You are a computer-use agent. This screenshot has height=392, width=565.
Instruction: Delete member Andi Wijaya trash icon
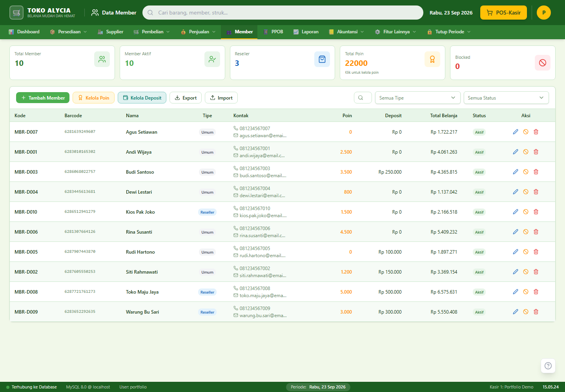tap(536, 152)
